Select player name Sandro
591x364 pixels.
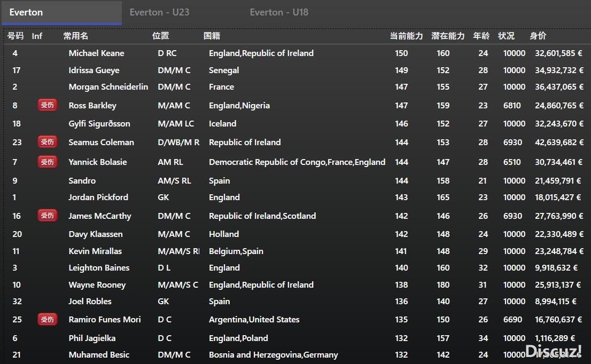tap(82, 181)
